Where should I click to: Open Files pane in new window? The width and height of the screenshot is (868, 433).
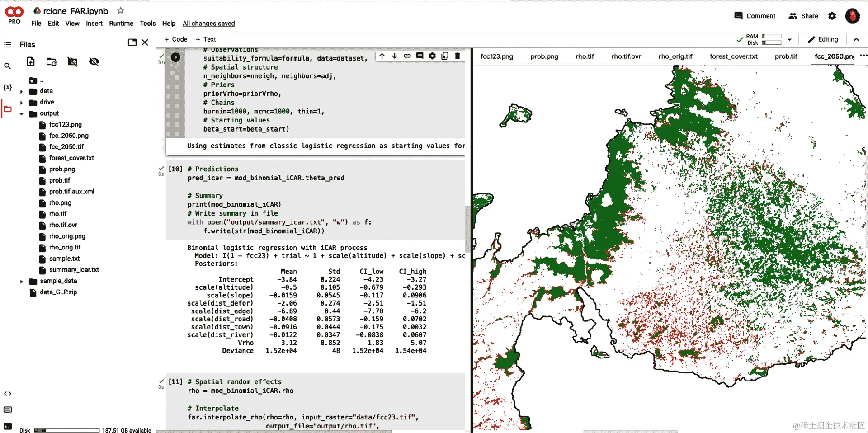[x=132, y=42]
